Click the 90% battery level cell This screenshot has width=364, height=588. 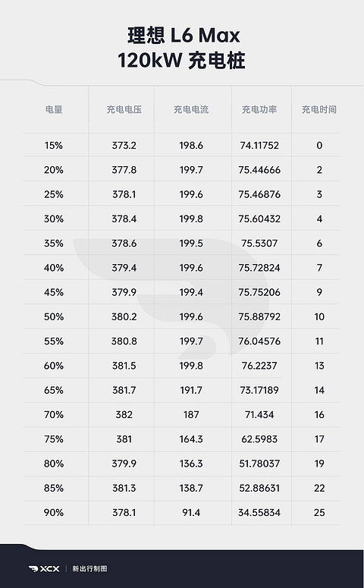pyautogui.click(x=54, y=512)
